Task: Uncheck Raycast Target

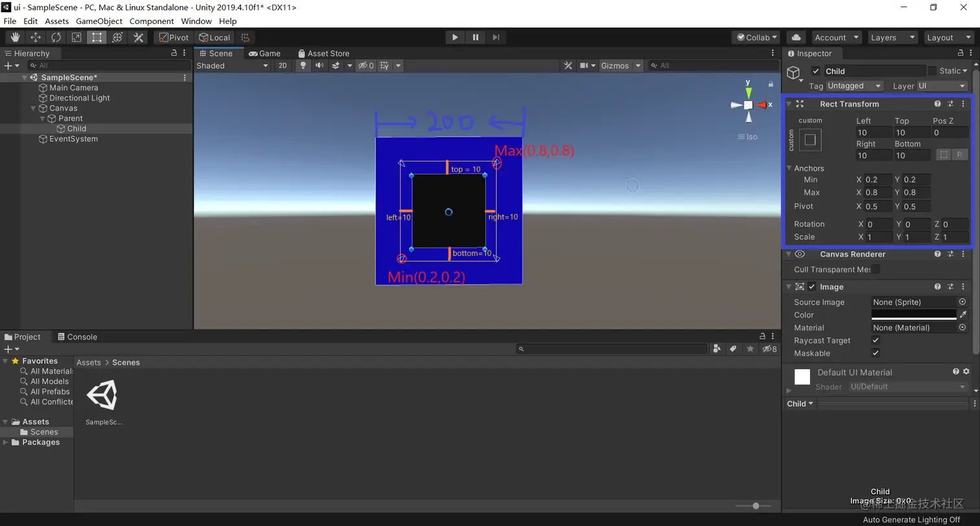Action: (876, 341)
